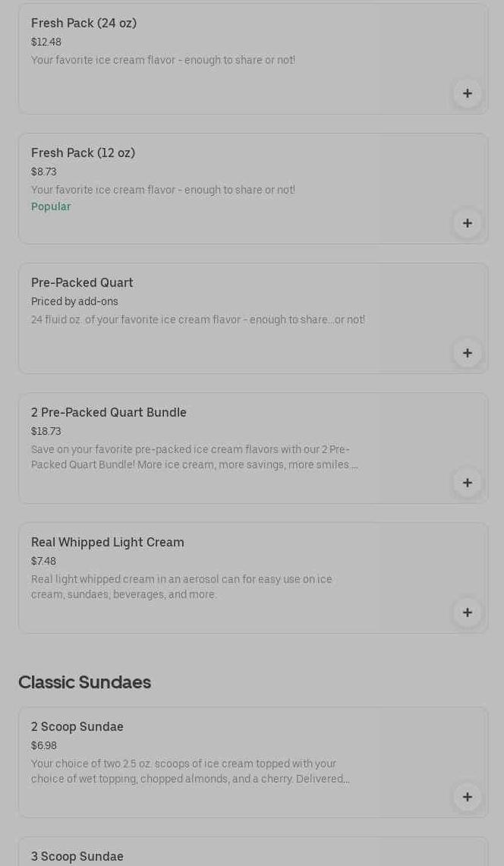Click the bundle's 'Save on your favorite' description
504x866 pixels.
tap(194, 458)
